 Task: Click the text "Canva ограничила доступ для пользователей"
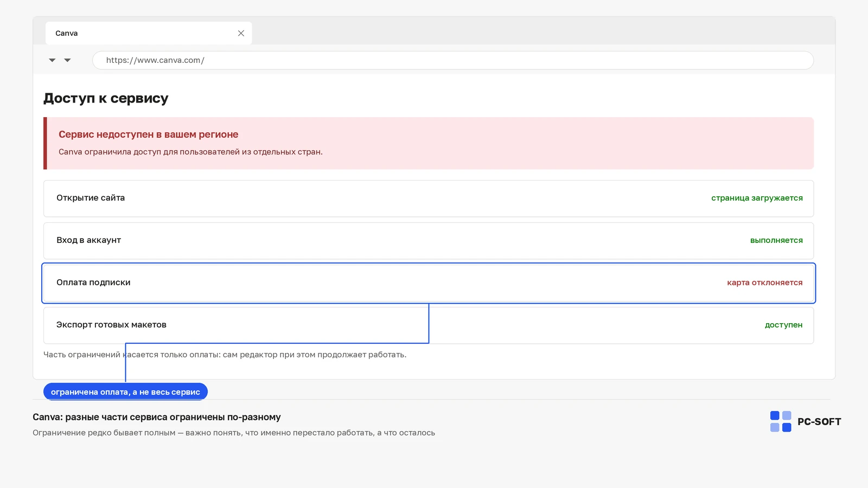click(x=149, y=152)
